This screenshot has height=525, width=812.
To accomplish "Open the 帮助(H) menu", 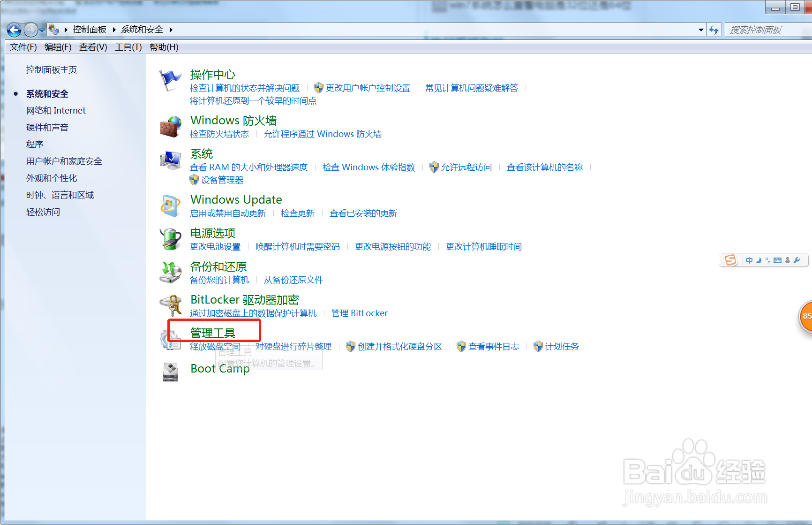I will coord(164,47).
